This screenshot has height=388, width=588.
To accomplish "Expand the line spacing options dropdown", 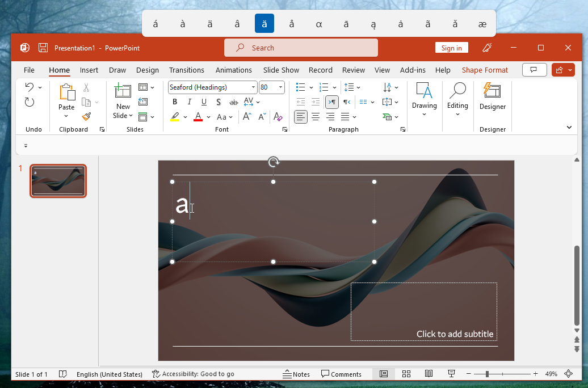I will pos(358,87).
